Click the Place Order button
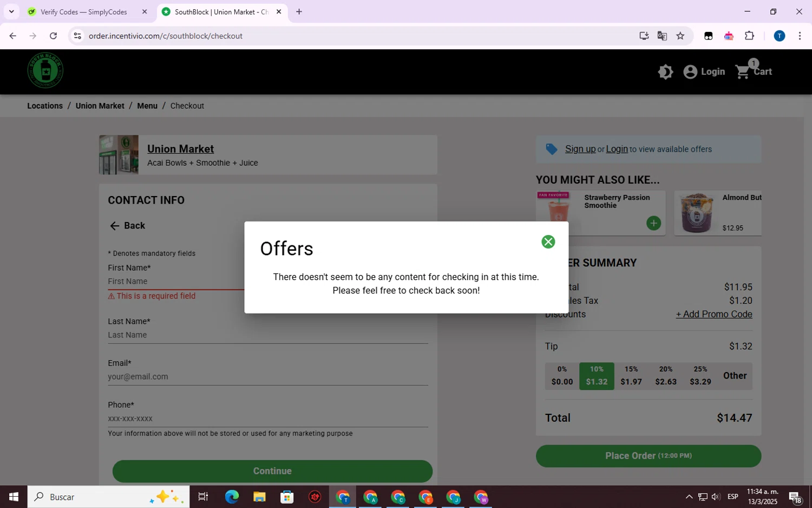 [x=649, y=456]
